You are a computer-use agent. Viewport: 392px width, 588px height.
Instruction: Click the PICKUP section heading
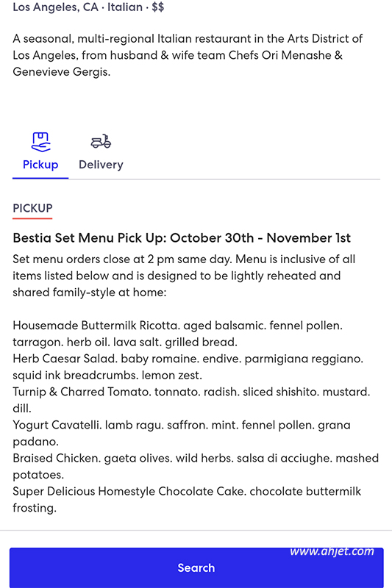(x=32, y=208)
